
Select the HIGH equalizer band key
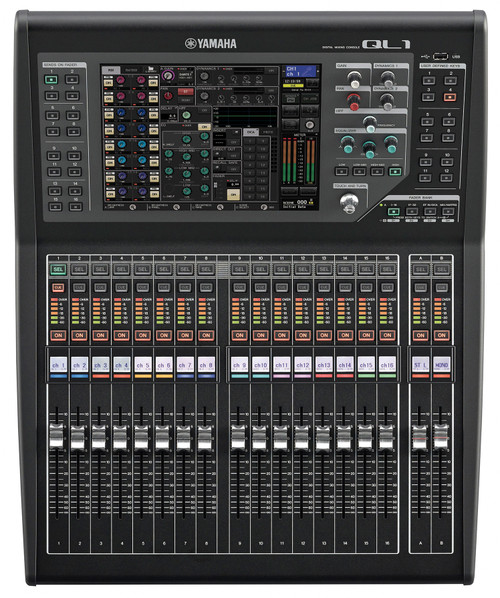(x=395, y=172)
